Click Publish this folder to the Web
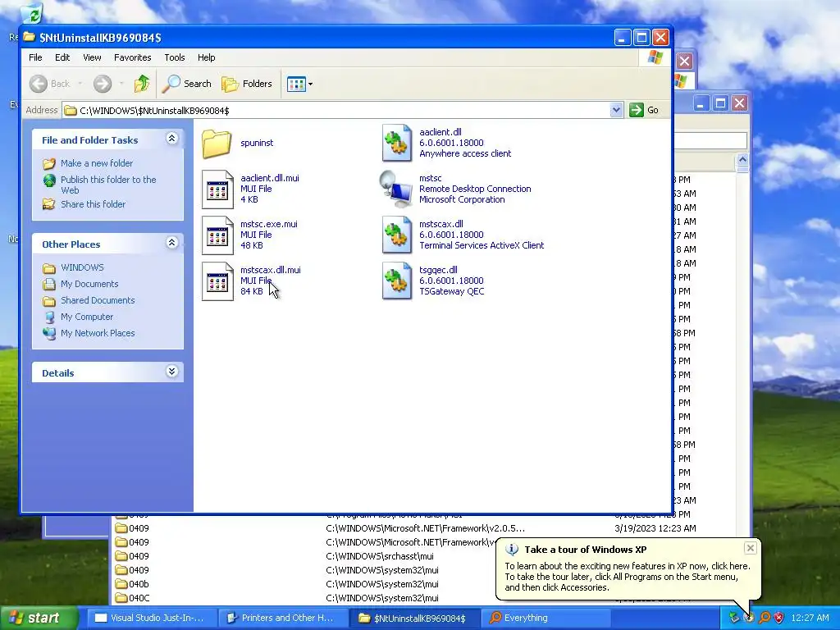840x630 pixels. 108,185
